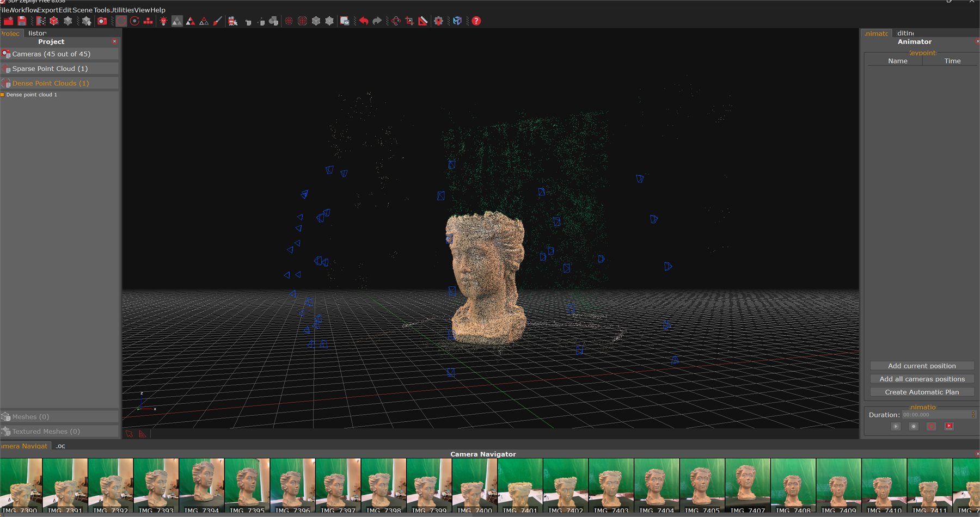This screenshot has height=517, width=980.
Task: Expand Cameras (45 out of 45) section
Action: coord(59,54)
